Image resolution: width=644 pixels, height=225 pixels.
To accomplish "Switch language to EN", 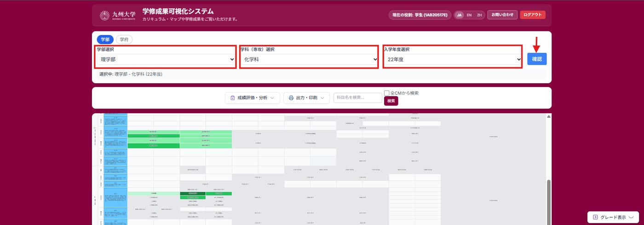I will click(469, 15).
